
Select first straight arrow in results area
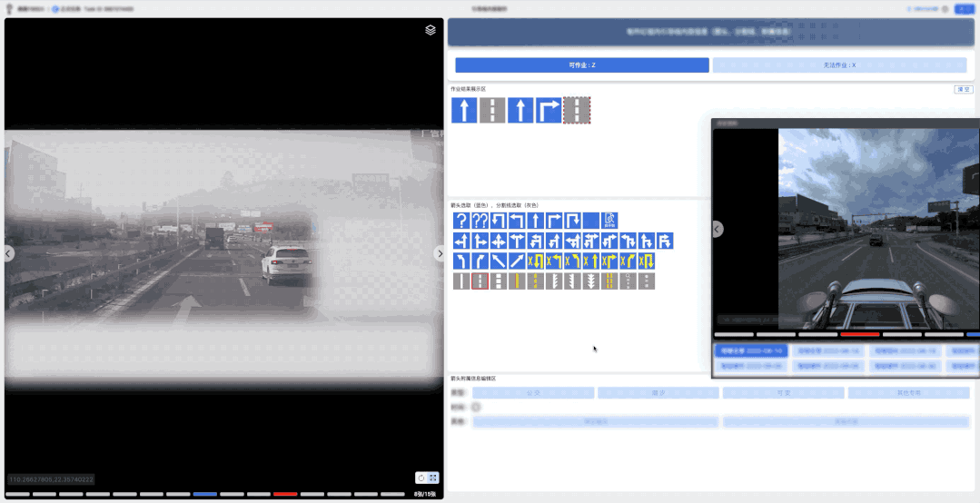pos(464,110)
